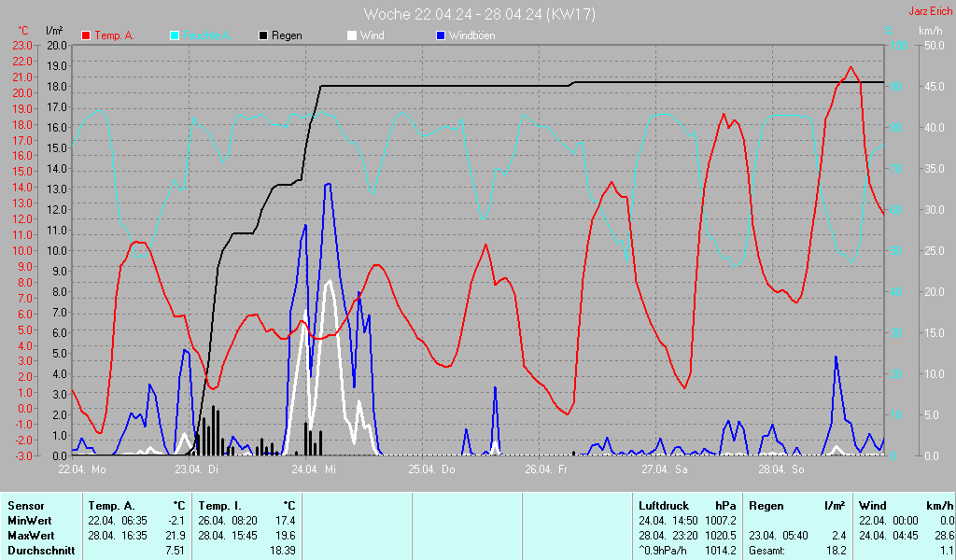
Task: Select the Temp. A. legend label
Action: click(x=114, y=36)
